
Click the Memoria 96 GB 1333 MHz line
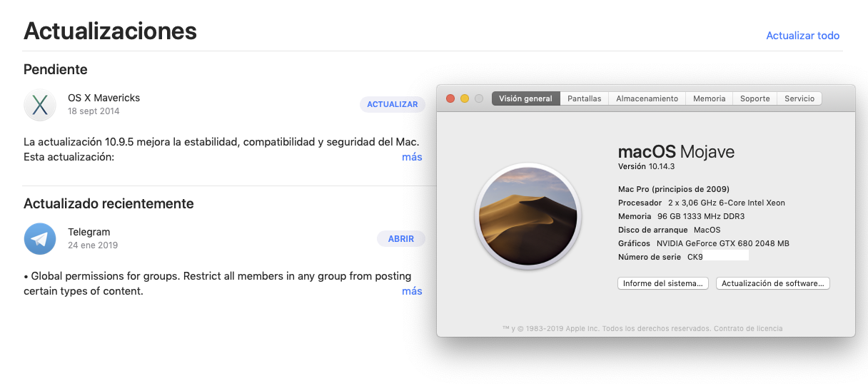pyautogui.click(x=682, y=216)
